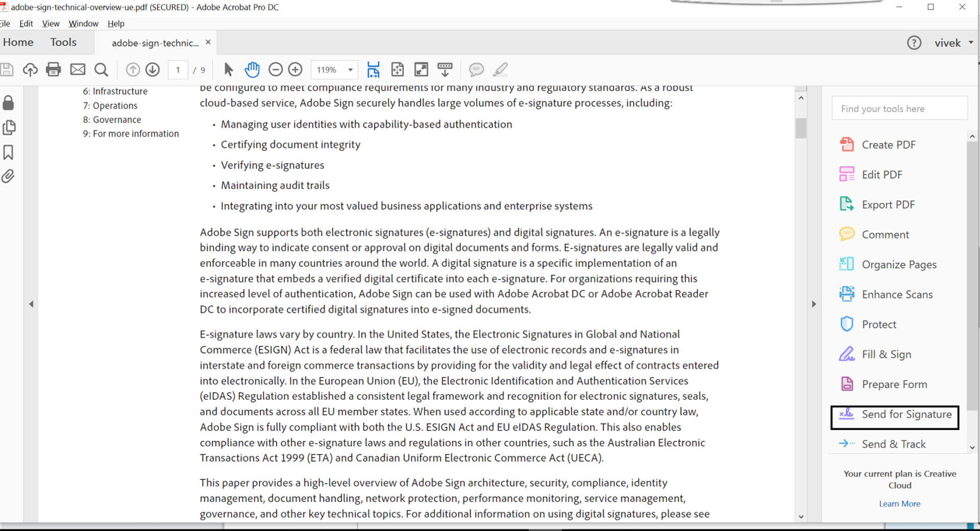Image resolution: width=980 pixels, height=531 pixels.
Task: Click the Export PDF tool icon
Action: [x=847, y=204]
